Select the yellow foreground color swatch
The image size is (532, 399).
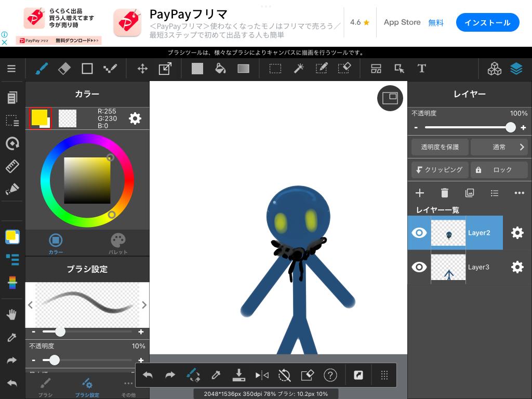(39, 117)
